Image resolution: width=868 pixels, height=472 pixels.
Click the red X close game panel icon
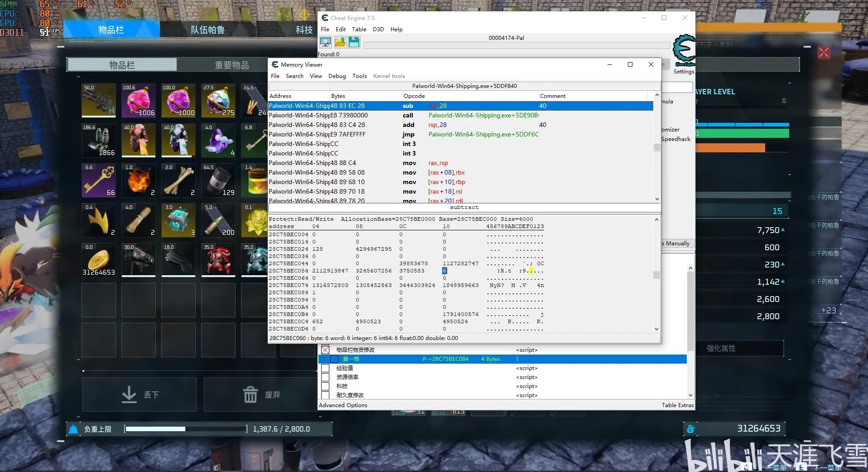(824, 53)
